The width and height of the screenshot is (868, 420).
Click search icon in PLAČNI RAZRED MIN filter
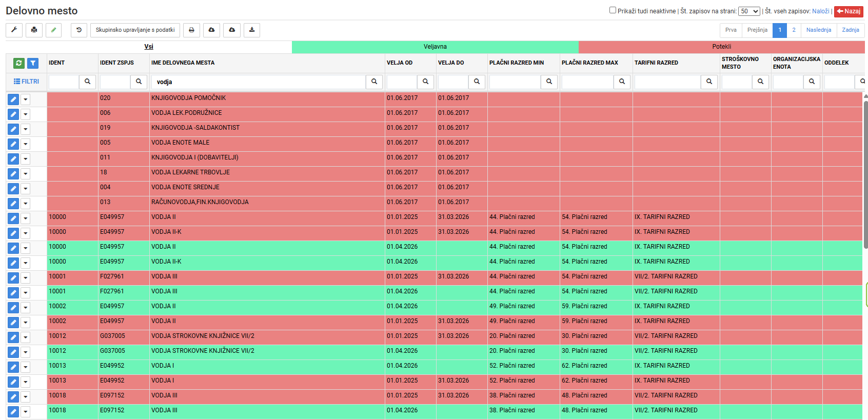pos(549,82)
